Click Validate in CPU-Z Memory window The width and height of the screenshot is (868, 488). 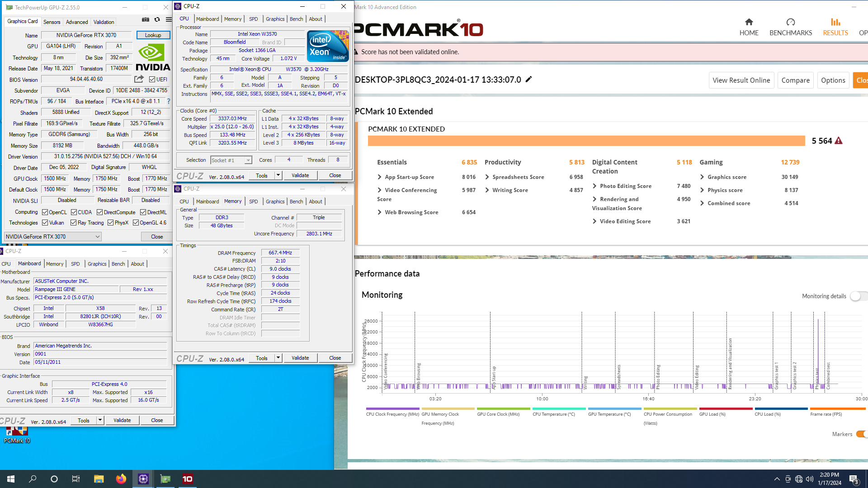300,358
